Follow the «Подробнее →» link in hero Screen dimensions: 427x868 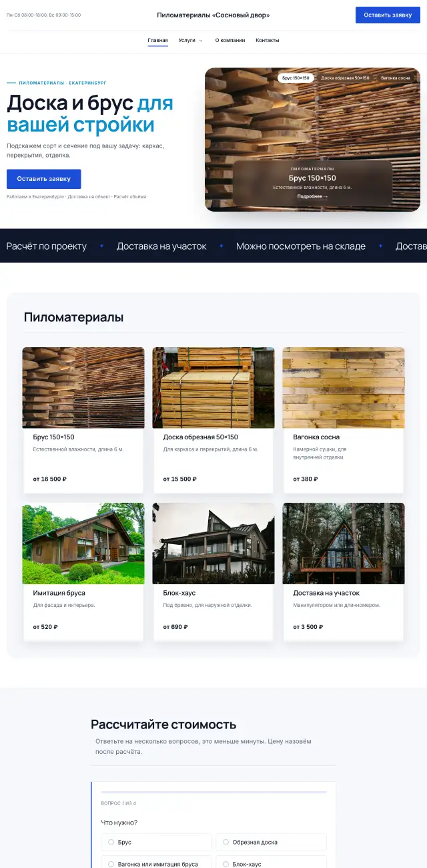coord(312,196)
